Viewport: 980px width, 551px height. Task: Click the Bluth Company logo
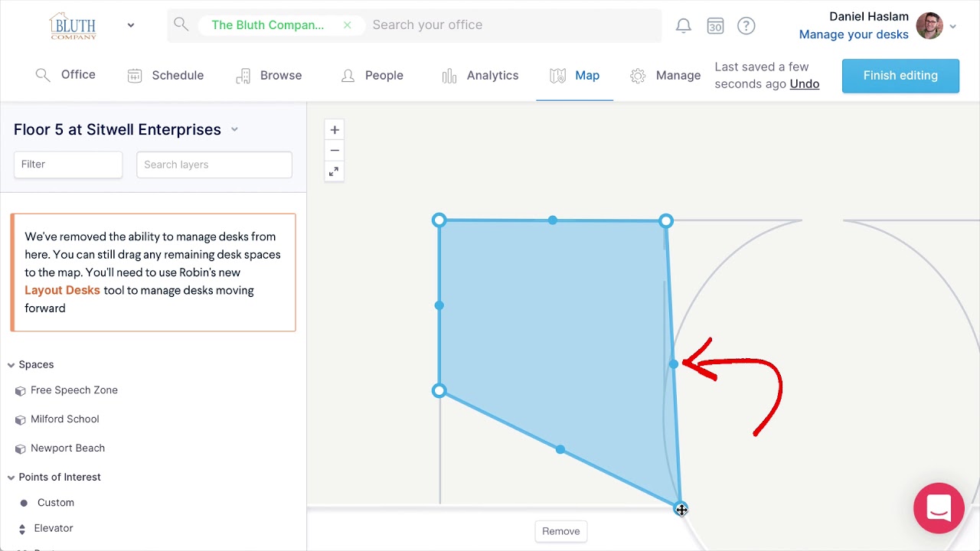click(x=73, y=25)
